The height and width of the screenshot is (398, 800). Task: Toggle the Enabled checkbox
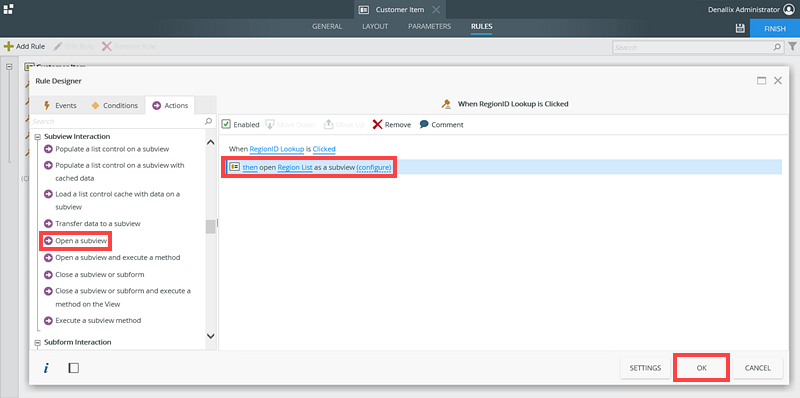point(227,125)
